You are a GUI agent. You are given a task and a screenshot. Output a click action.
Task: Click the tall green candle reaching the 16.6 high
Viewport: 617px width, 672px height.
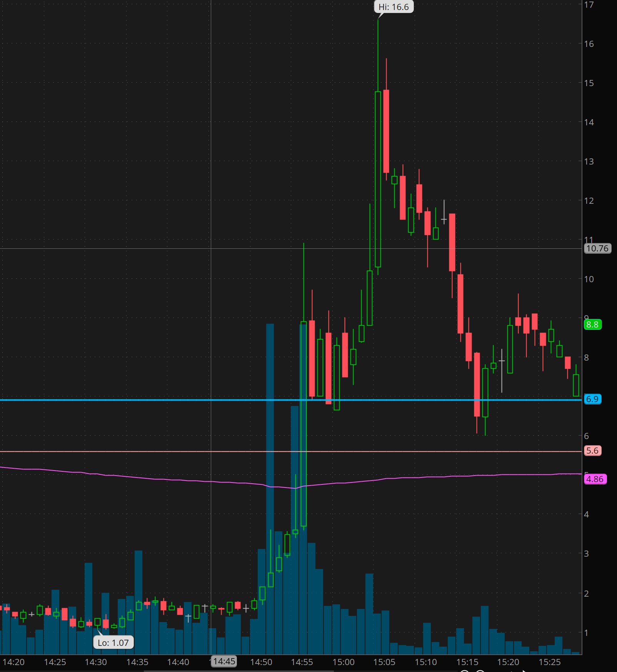click(x=378, y=179)
